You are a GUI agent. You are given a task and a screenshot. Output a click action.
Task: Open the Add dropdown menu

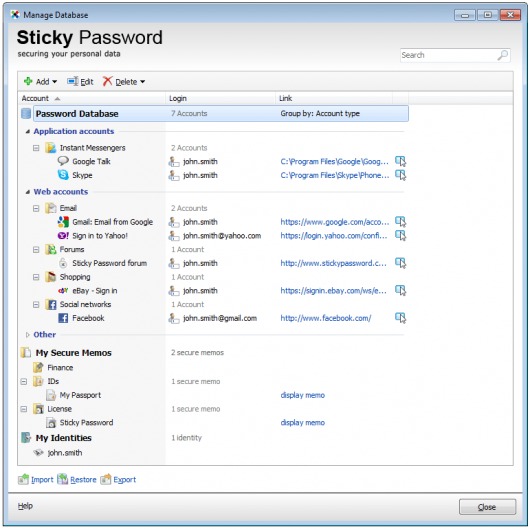(x=41, y=81)
